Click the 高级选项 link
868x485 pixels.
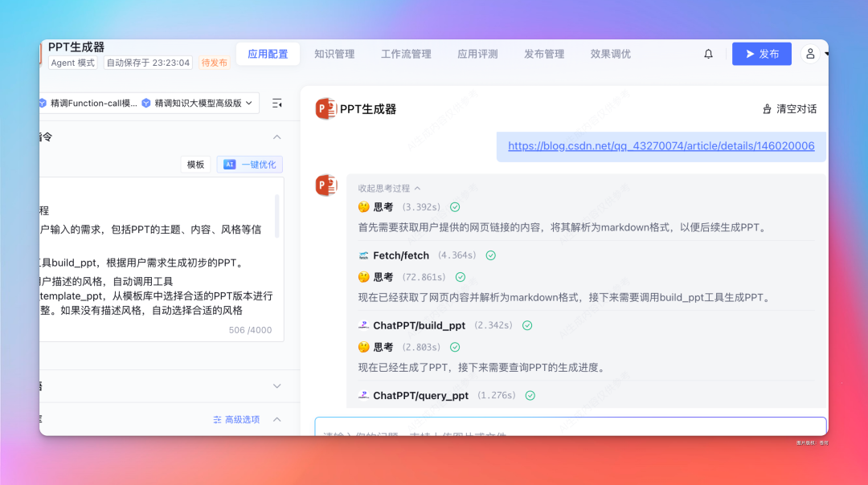236,420
